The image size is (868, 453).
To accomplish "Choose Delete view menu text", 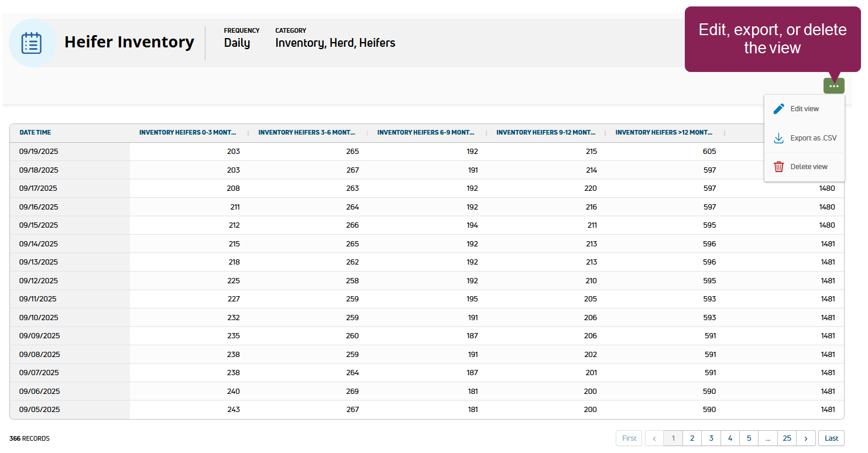I will point(808,167).
